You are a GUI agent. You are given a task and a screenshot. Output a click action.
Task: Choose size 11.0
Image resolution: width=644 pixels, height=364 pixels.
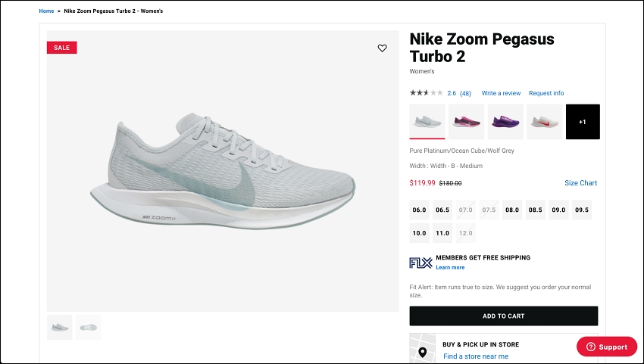coord(442,233)
